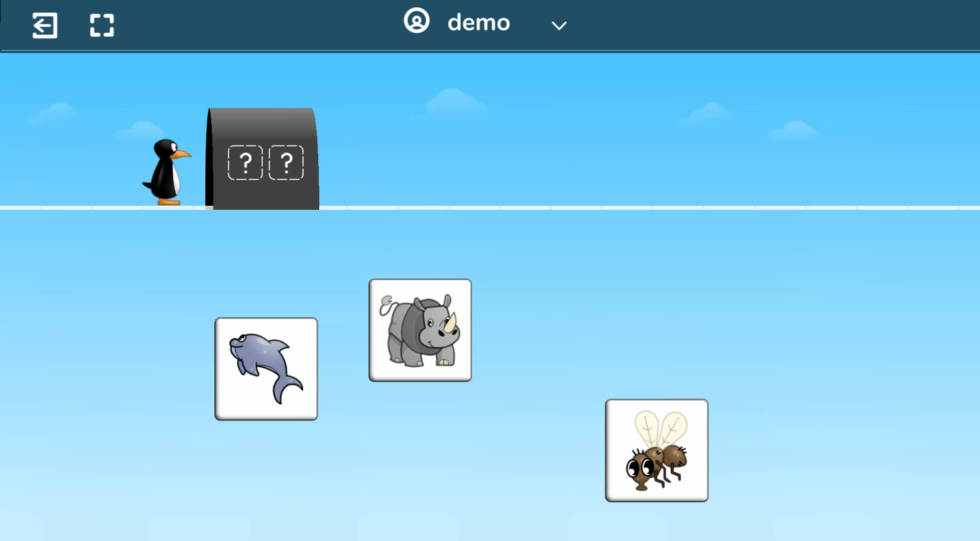Click the penguin's orange beak
Screen dimensions: 980x541
[x=182, y=154]
